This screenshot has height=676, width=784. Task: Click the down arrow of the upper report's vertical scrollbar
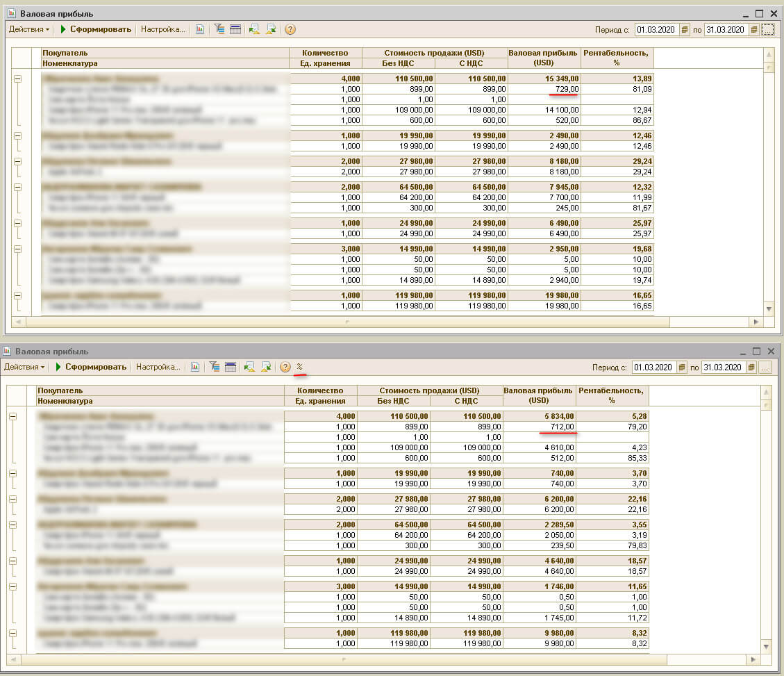coord(769,308)
